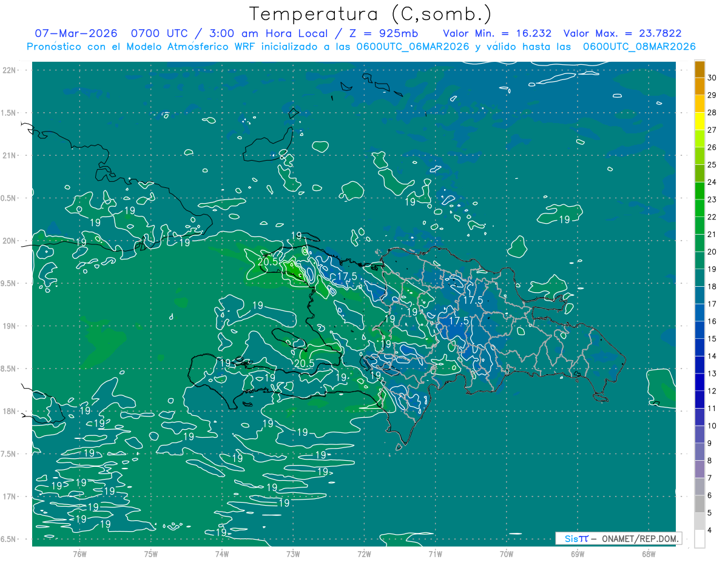Click the '22N' latitude axis label
Viewport: 728px width, 562px height.
click(10, 70)
